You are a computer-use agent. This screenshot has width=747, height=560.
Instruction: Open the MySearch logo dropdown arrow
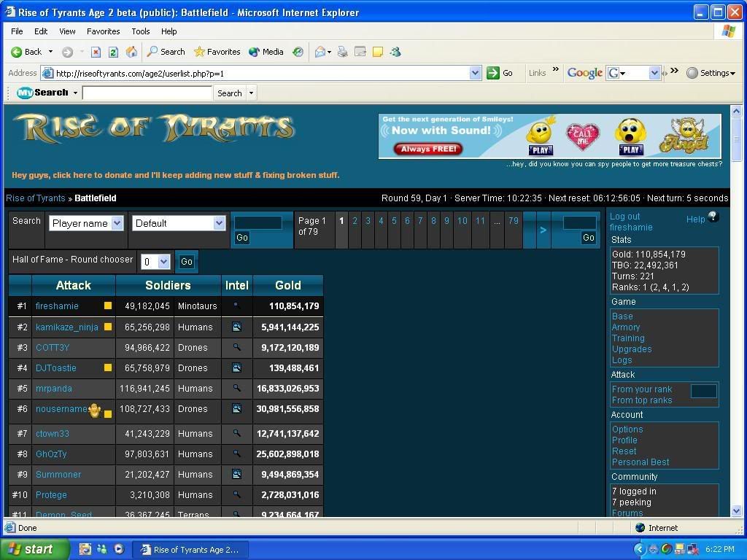[x=75, y=93]
